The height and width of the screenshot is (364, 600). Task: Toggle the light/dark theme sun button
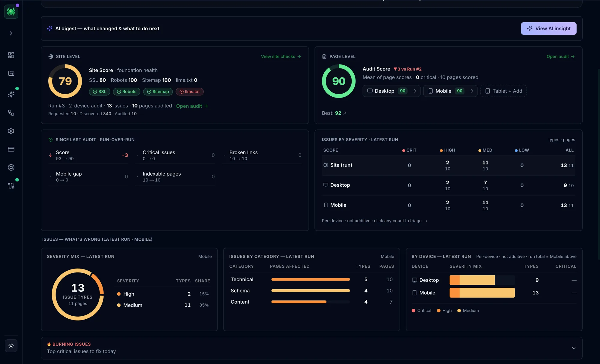tap(11, 346)
